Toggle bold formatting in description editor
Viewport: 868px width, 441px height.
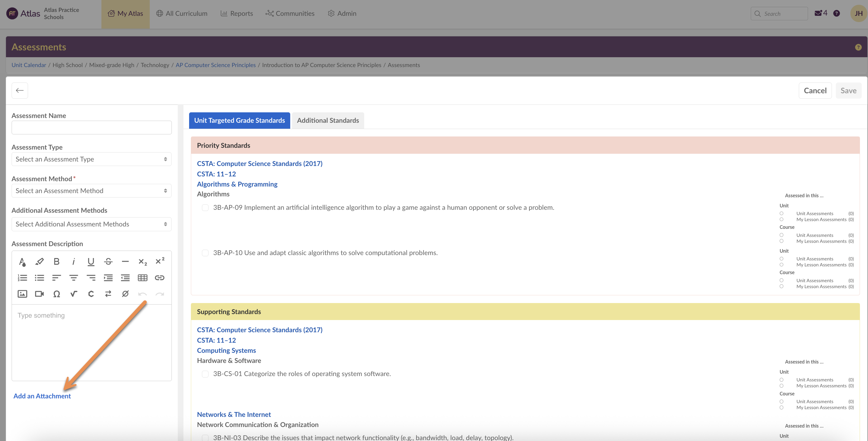click(x=57, y=262)
